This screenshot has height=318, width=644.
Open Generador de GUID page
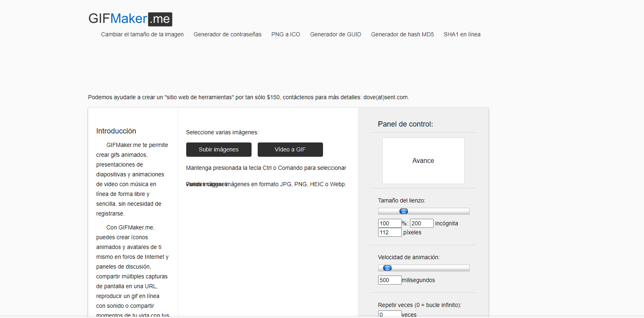pos(335,34)
